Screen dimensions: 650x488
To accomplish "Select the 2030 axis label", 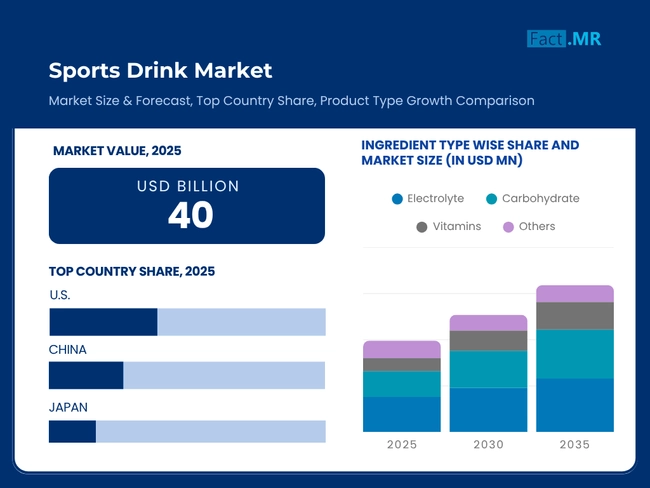I will (488, 445).
